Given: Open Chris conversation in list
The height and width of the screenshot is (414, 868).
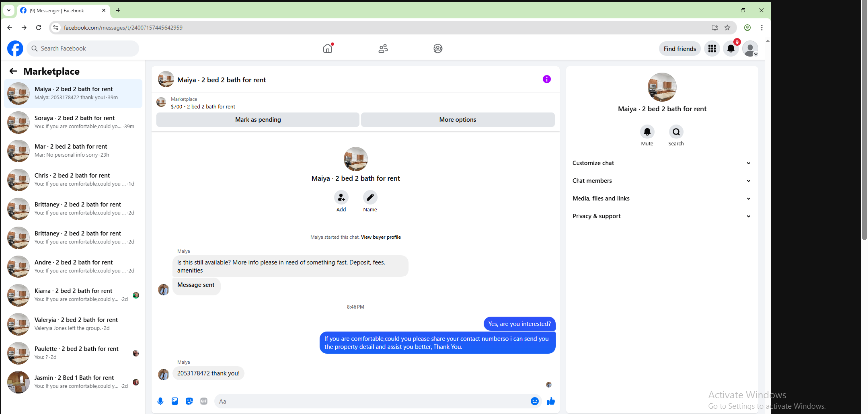Looking at the screenshot, I should pos(73,180).
